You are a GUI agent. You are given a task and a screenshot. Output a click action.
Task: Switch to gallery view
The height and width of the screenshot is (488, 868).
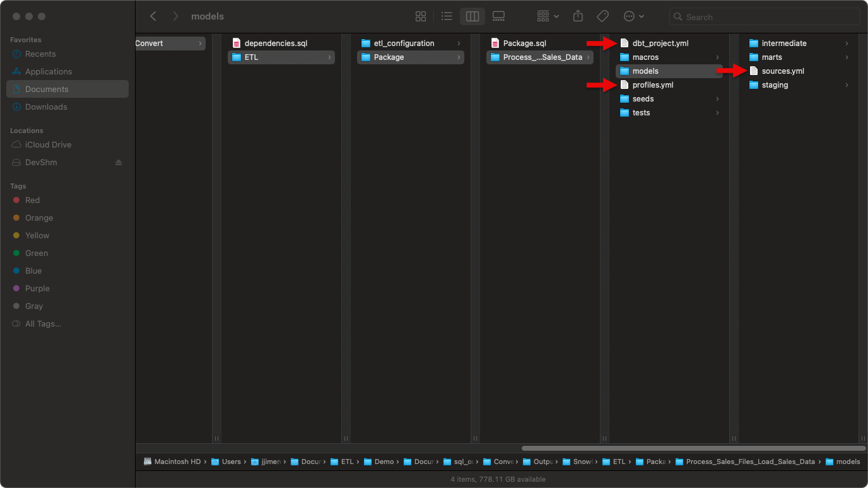coord(498,16)
